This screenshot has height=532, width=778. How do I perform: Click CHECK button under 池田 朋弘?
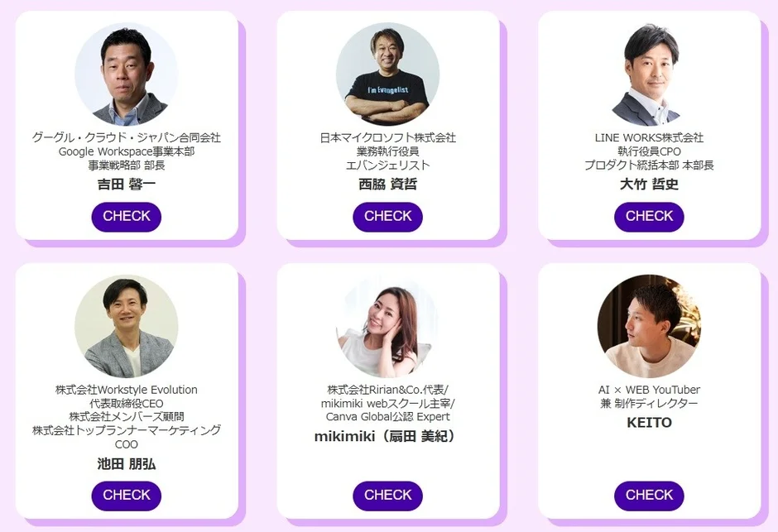(x=126, y=496)
